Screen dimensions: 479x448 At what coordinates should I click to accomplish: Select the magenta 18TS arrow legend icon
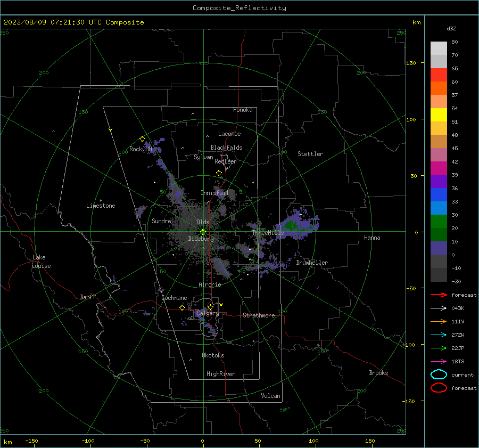tap(439, 362)
